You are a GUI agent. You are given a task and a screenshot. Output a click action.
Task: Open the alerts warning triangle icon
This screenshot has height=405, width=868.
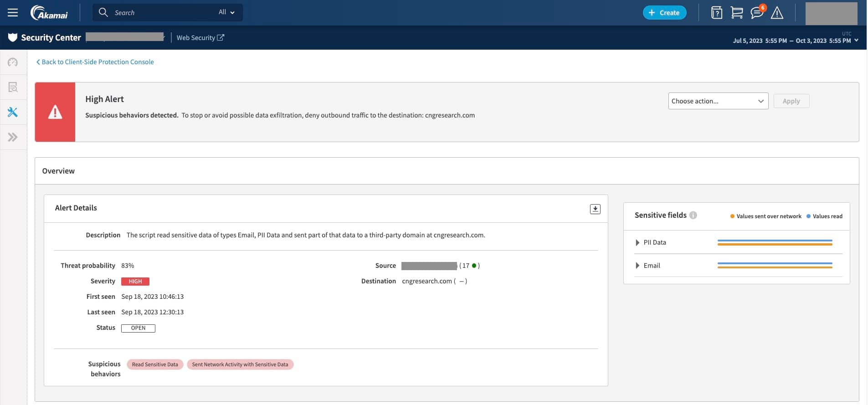[x=777, y=13]
